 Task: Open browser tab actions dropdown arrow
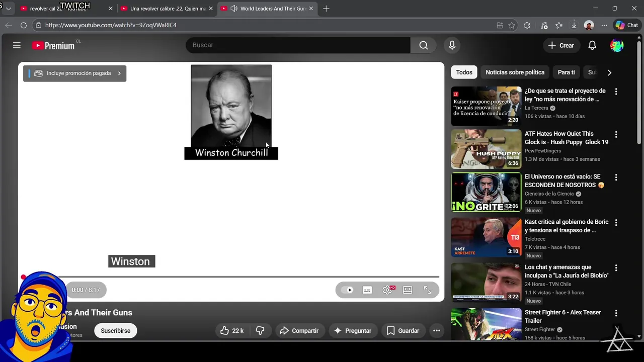[8, 9]
